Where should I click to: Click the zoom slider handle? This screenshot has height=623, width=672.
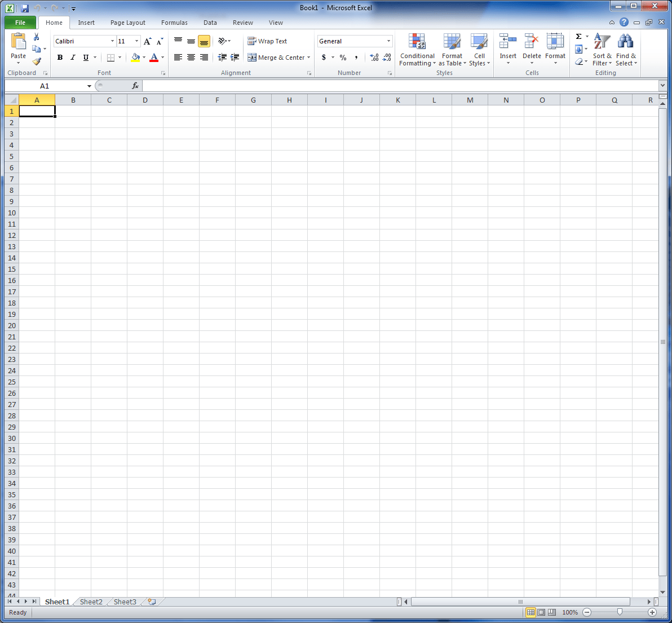click(620, 612)
